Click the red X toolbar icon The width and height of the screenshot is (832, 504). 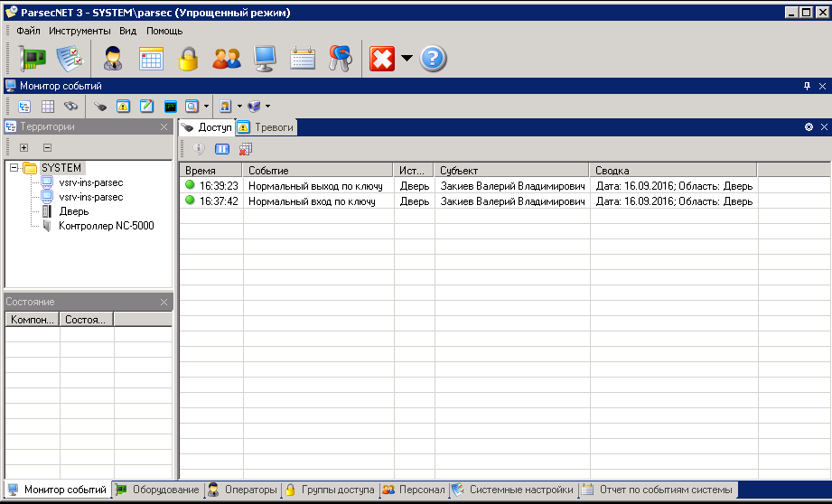(x=382, y=59)
